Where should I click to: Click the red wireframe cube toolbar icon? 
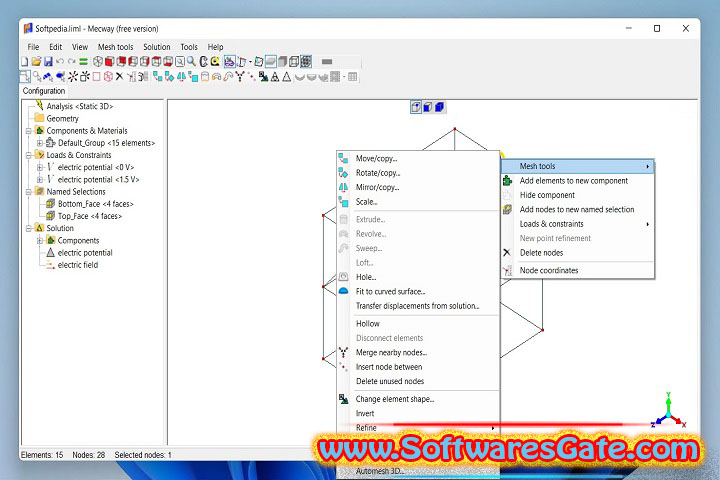(x=108, y=77)
